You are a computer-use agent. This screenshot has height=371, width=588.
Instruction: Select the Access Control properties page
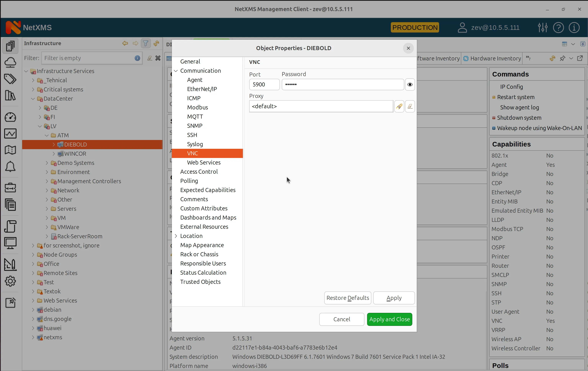[199, 172]
